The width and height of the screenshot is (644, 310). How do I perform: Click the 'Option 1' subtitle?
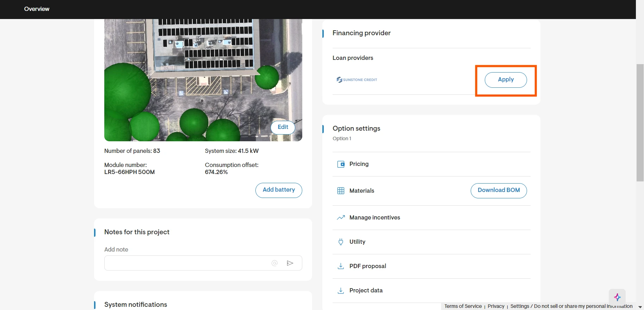pyautogui.click(x=342, y=138)
